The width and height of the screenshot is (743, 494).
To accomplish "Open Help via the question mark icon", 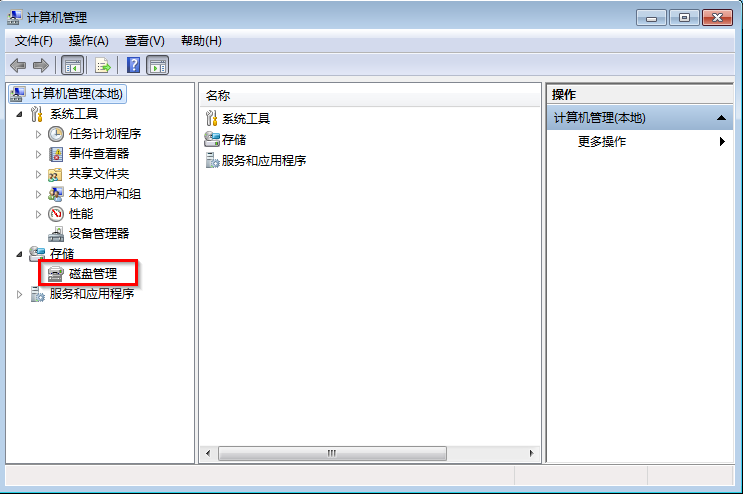I will coord(134,65).
